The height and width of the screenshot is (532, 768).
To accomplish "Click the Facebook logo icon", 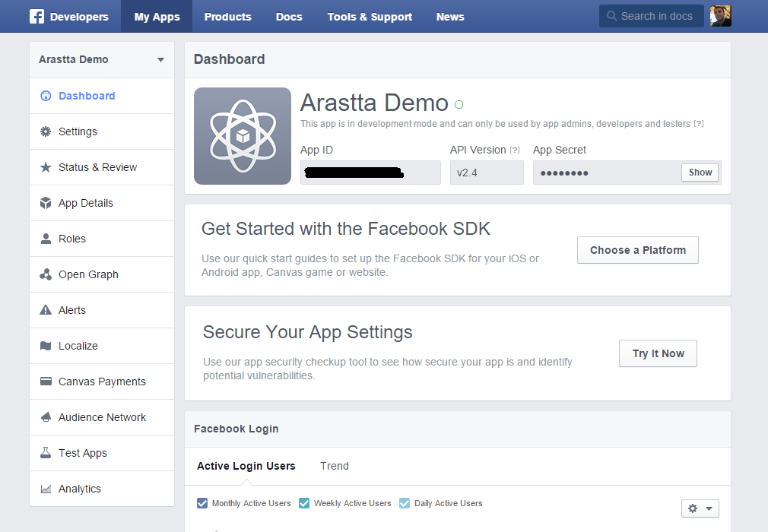I will (36, 16).
